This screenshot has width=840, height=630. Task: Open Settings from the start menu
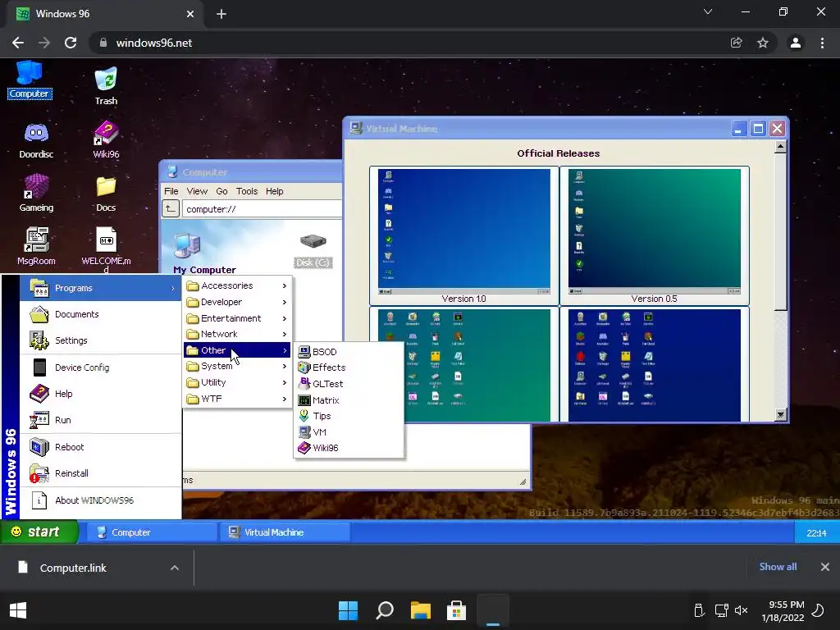tap(101, 340)
